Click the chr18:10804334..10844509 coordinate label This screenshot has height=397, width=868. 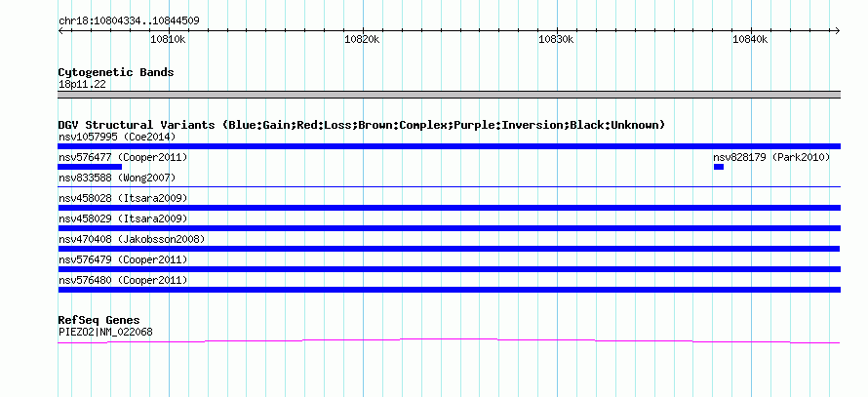click(129, 21)
